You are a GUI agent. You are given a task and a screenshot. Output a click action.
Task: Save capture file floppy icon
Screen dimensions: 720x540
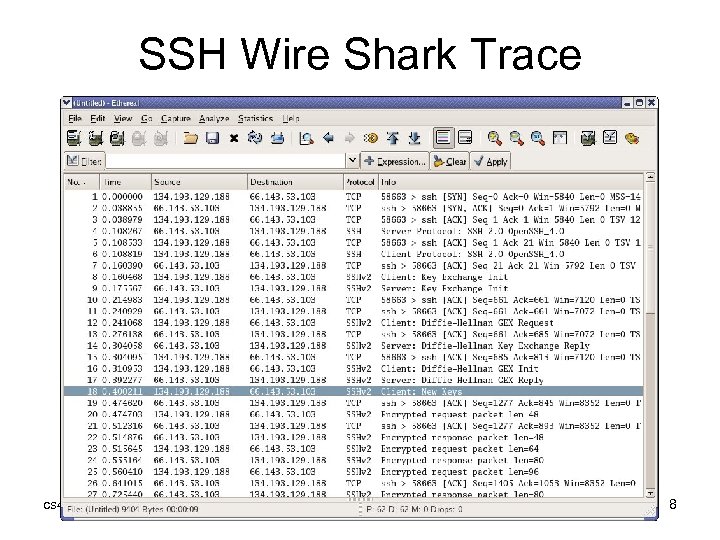coord(212,138)
